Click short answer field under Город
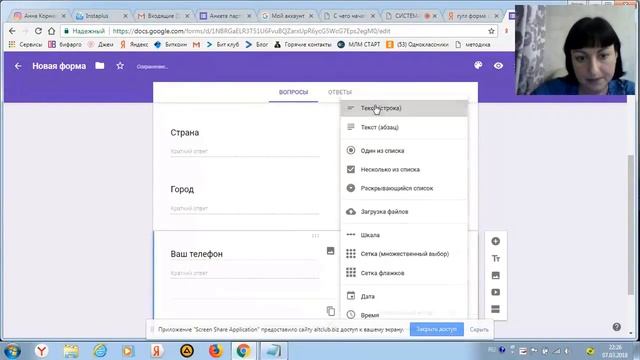640x360 pixels. 245,209
